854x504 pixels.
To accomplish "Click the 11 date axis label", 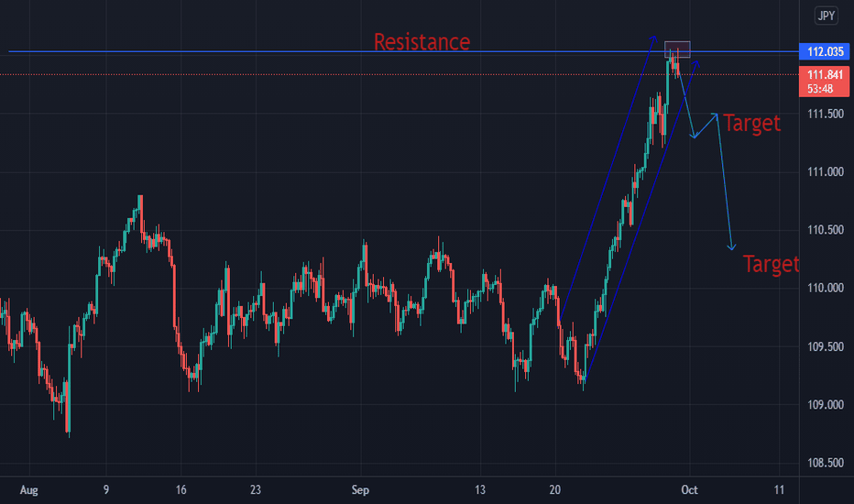I will pos(779,490).
